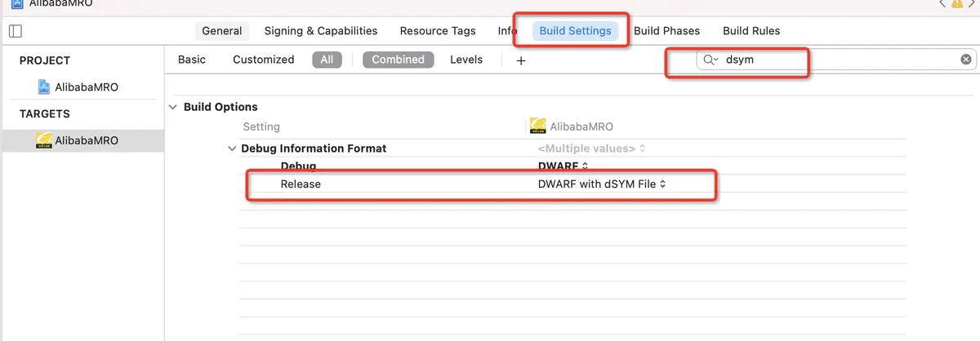Click the AlibabaMRO column header icon
980x341 pixels.
537,126
